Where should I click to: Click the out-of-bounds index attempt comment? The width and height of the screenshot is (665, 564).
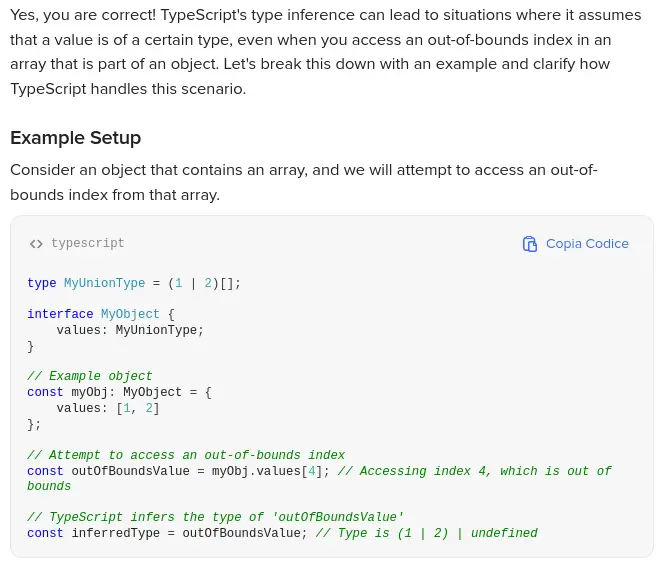(x=186, y=455)
